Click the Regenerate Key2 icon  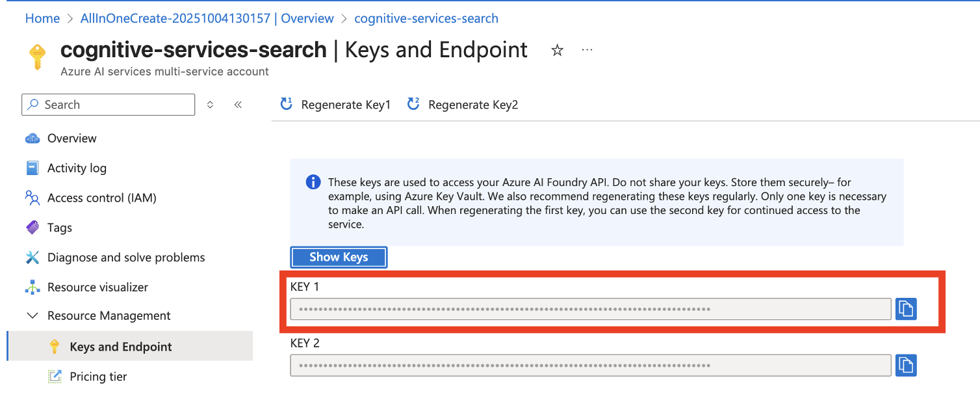(413, 104)
